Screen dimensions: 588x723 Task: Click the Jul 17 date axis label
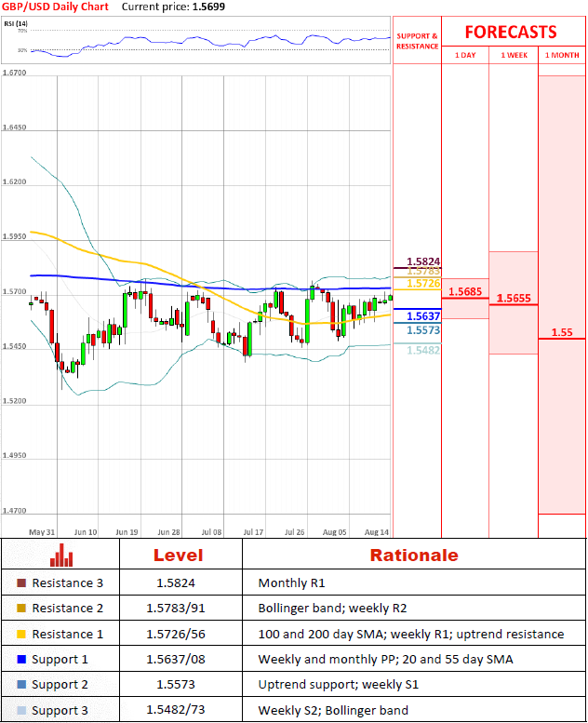(x=253, y=532)
